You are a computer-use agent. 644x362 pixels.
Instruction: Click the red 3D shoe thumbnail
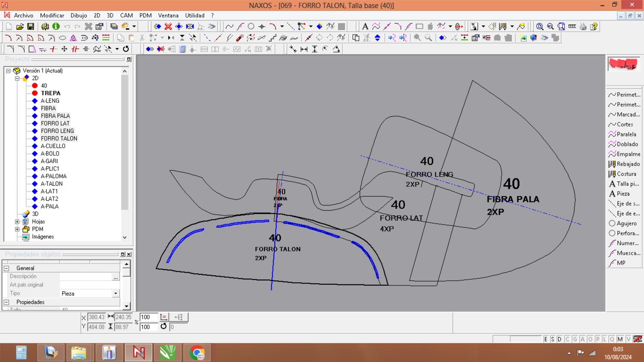point(623,64)
